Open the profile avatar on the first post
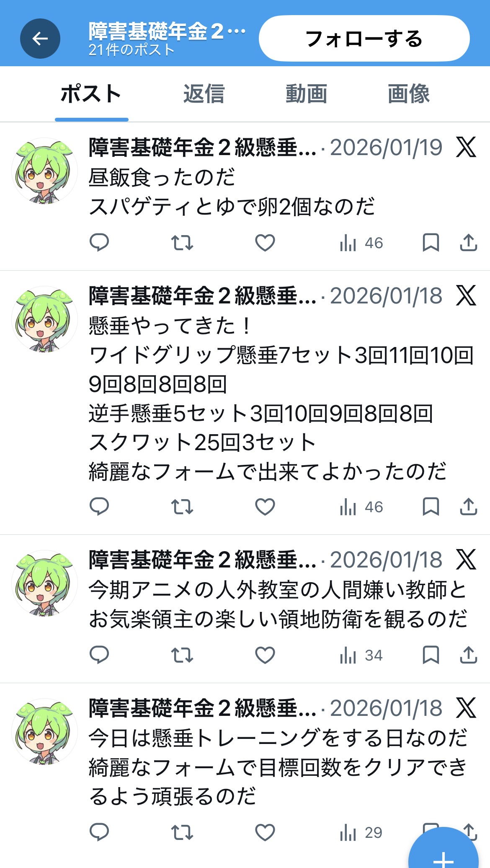Image resolution: width=490 pixels, height=868 pixels. point(44,171)
